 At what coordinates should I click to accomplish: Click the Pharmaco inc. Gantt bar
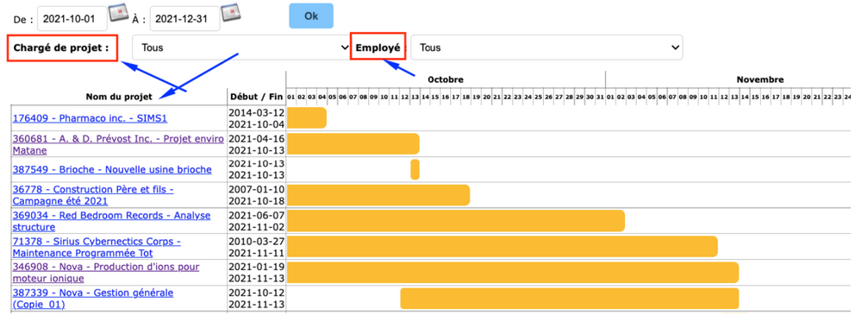(x=307, y=118)
